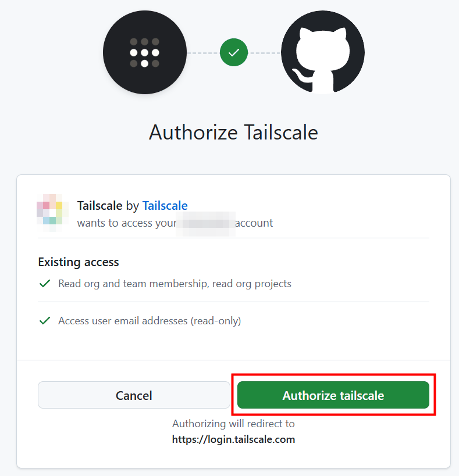This screenshot has width=459, height=476.
Task: Click the green checkmark connection badge
Action: tap(234, 52)
